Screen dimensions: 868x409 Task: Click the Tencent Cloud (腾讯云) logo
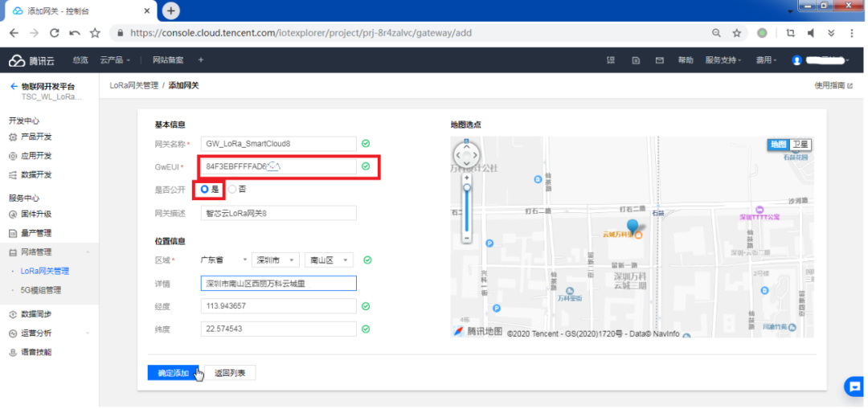[x=31, y=60]
